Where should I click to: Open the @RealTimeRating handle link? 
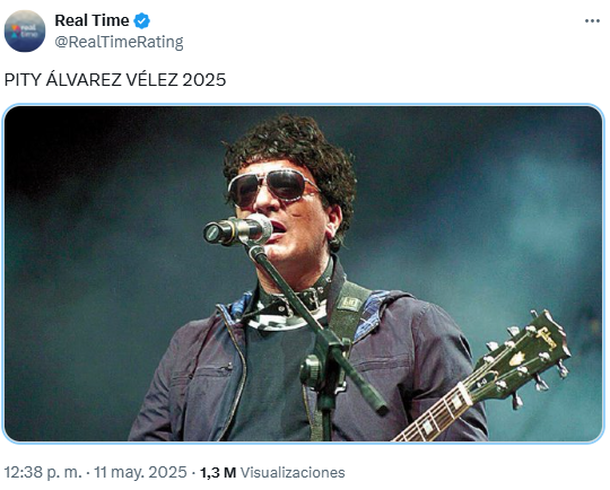coord(119,42)
